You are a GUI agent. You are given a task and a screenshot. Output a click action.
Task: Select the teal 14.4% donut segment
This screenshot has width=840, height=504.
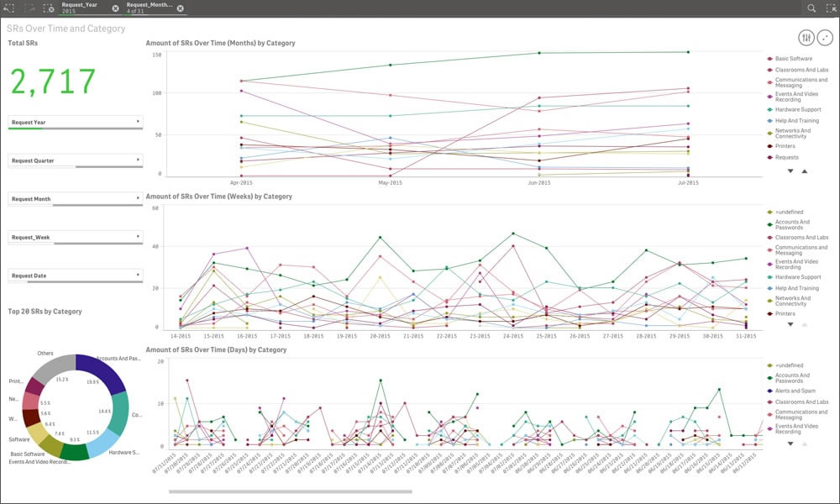pyautogui.click(x=120, y=412)
